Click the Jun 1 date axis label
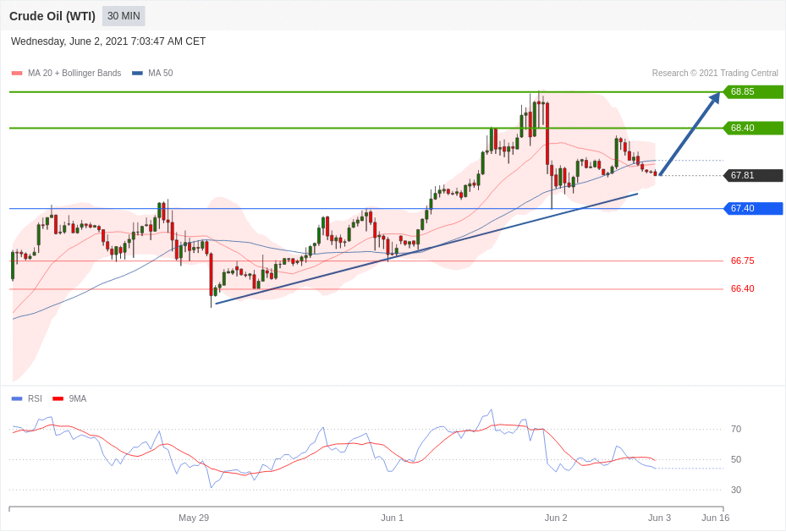 [392, 518]
